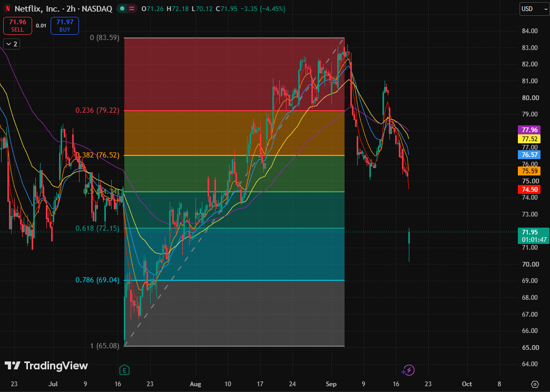Click the 83.00 price axis value

(529, 48)
